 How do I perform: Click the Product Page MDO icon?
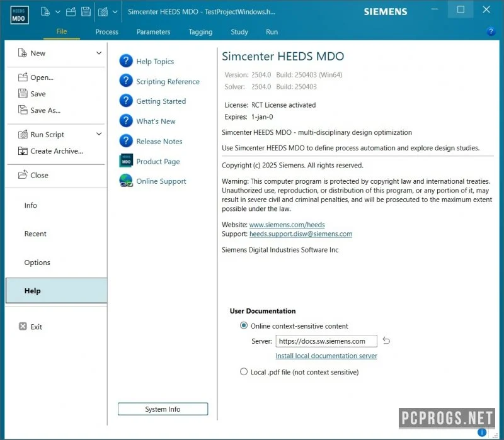(x=126, y=161)
